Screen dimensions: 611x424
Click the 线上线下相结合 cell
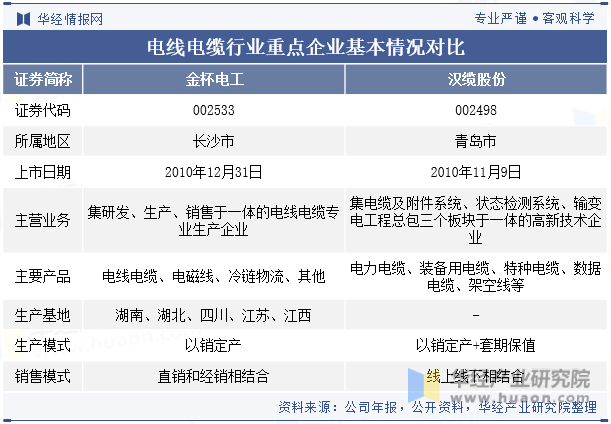[475, 376]
